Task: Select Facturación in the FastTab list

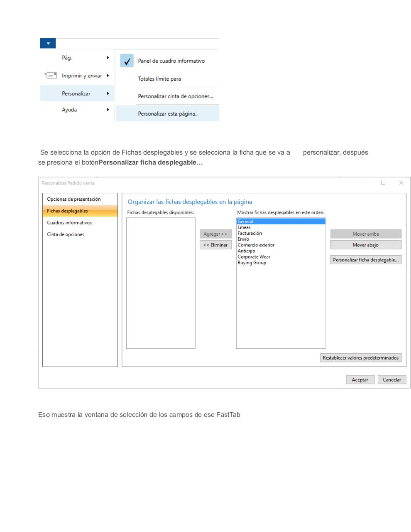Action: click(250, 233)
